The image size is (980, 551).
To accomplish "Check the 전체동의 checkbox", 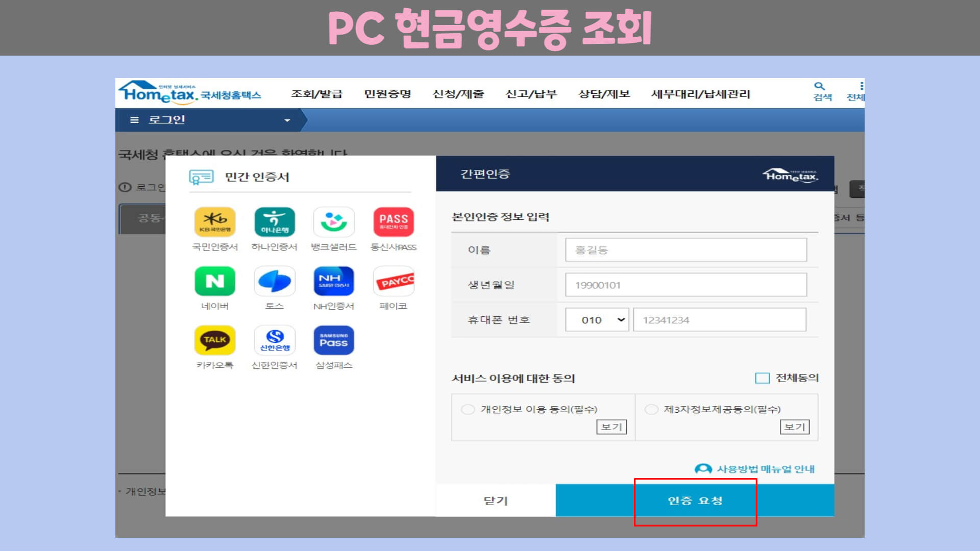I will pos(762,378).
